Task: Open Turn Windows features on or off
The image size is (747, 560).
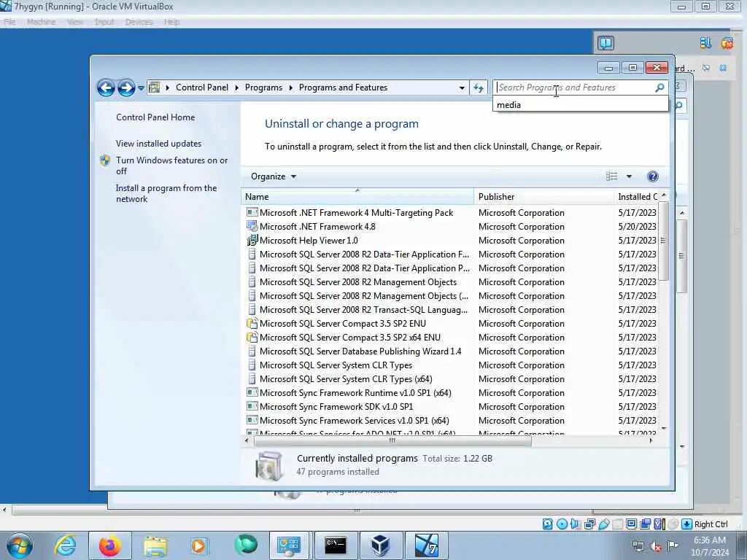Action: point(171,166)
